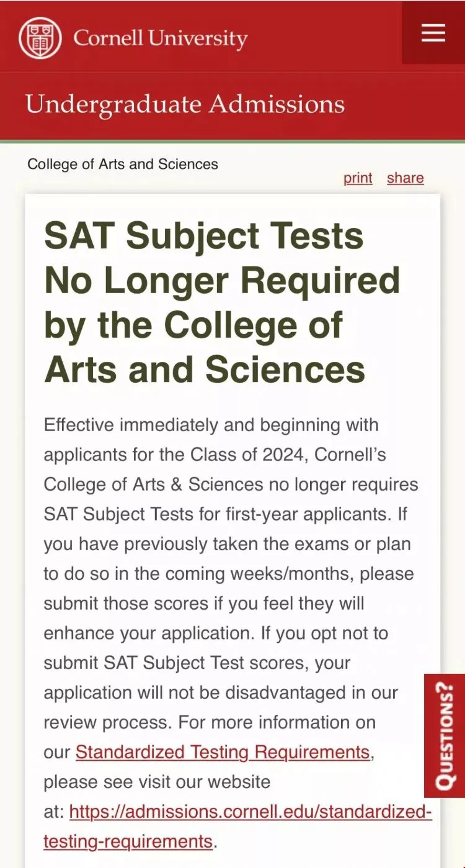Open the Cornell University wordmark link
465x868 pixels.
pyautogui.click(x=161, y=39)
